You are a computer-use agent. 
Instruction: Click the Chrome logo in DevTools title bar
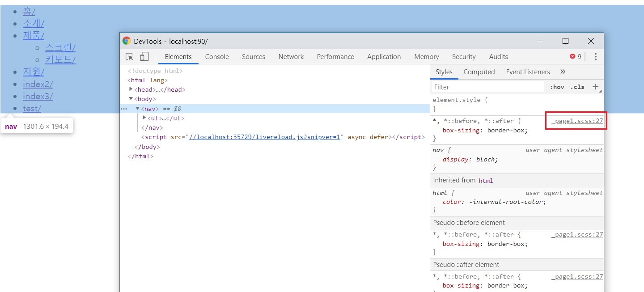(x=127, y=41)
